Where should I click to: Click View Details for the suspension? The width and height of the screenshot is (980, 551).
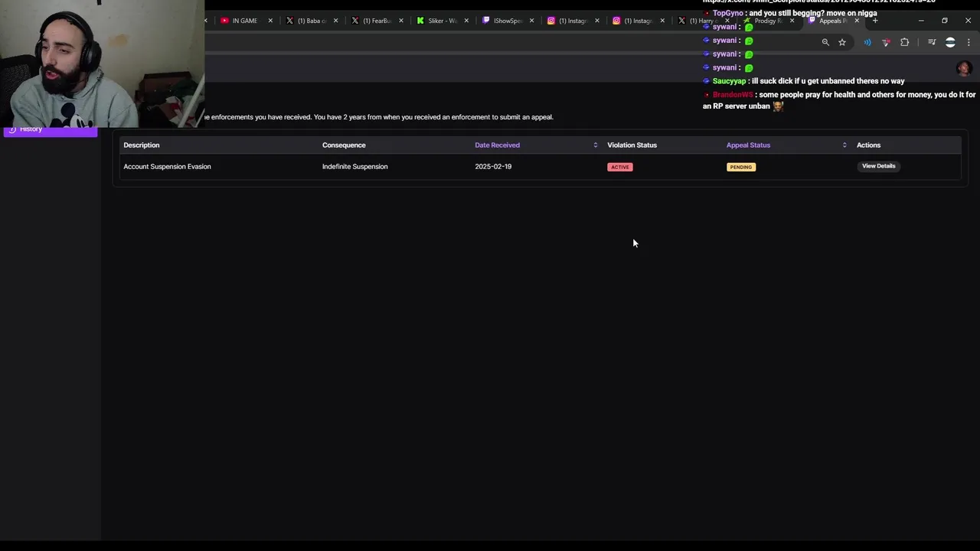(x=878, y=166)
